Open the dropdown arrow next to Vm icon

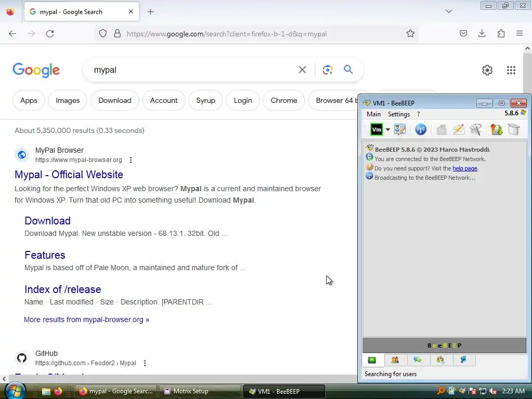388,129
